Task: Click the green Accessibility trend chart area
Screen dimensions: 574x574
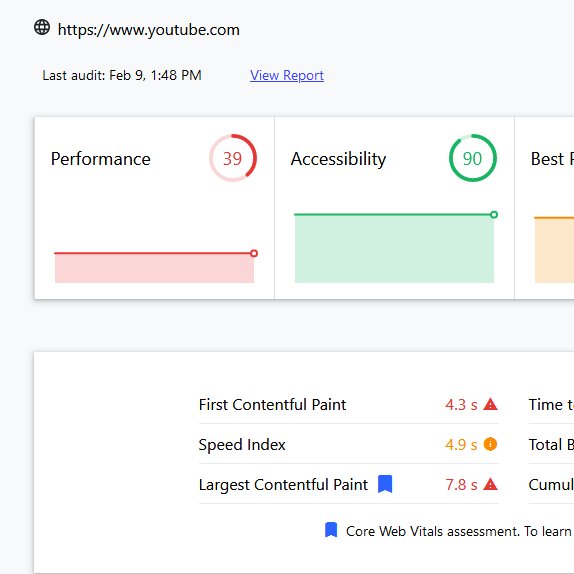Action: pyautogui.click(x=394, y=249)
